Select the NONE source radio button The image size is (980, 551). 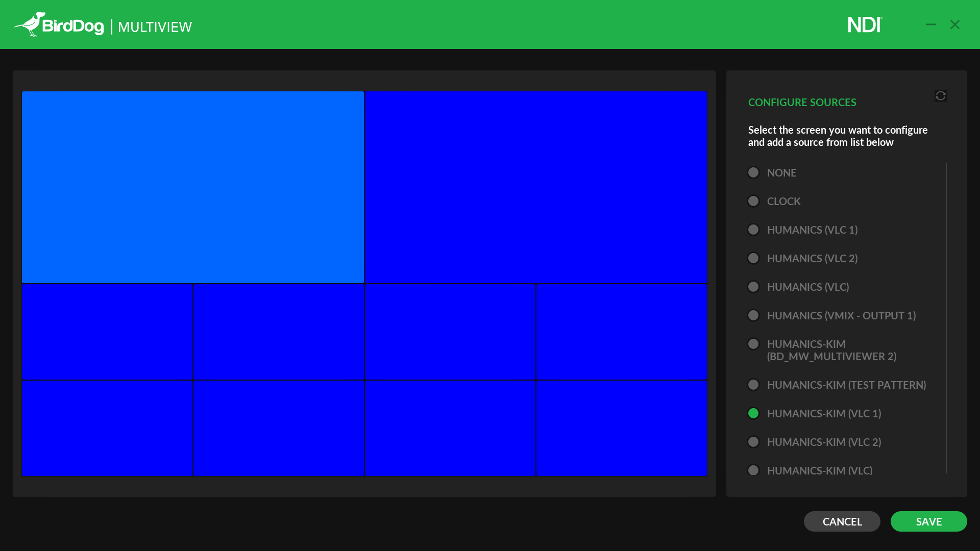pyautogui.click(x=753, y=172)
